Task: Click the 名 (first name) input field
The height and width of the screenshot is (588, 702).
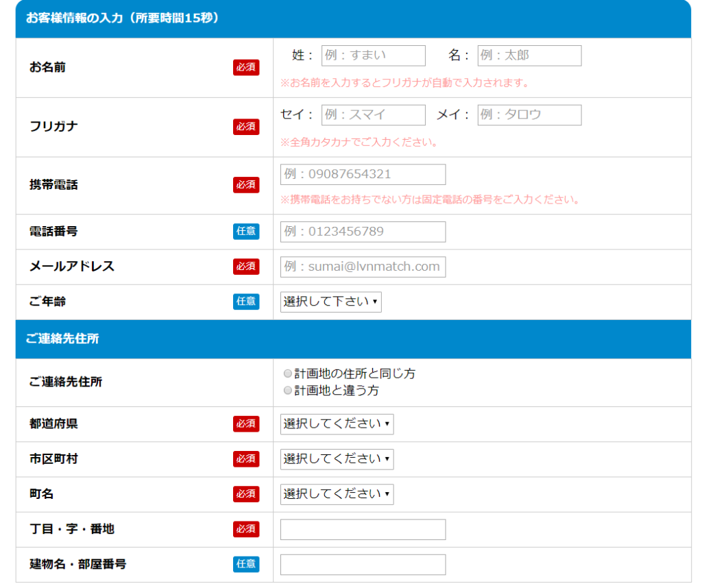Action: click(x=529, y=56)
